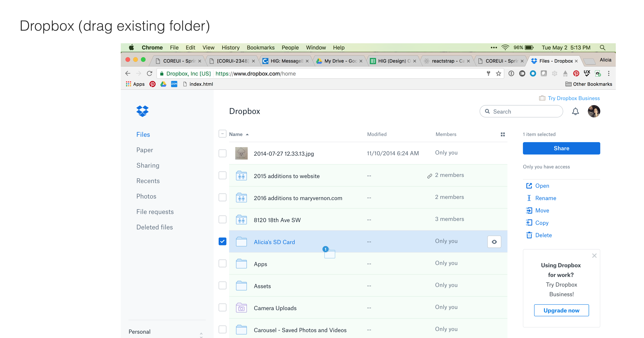Open the Sharing section in sidebar
The height and width of the screenshot is (338, 644).
148,165
